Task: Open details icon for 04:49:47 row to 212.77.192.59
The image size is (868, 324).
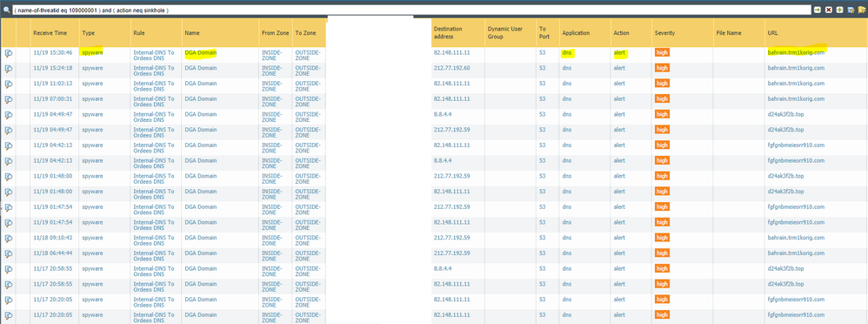Action: (x=9, y=131)
